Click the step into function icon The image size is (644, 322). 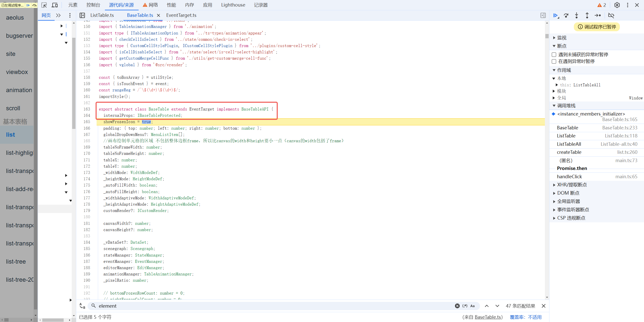[x=577, y=16]
